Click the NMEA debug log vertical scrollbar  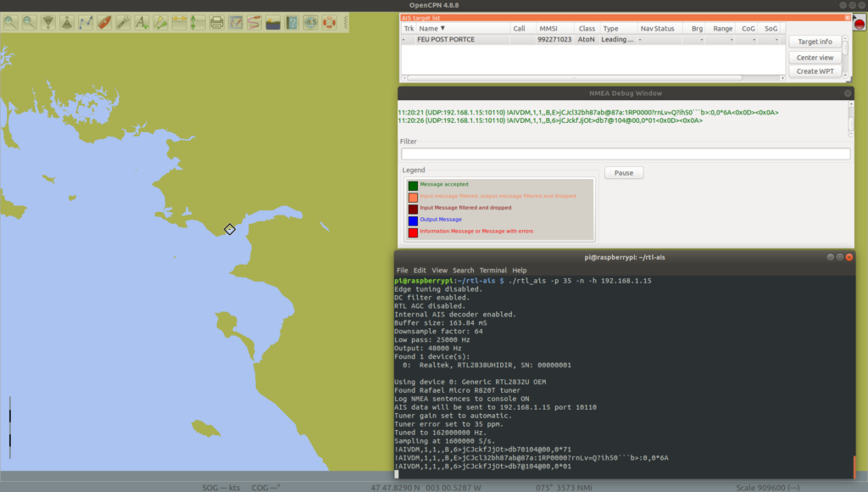click(851, 119)
